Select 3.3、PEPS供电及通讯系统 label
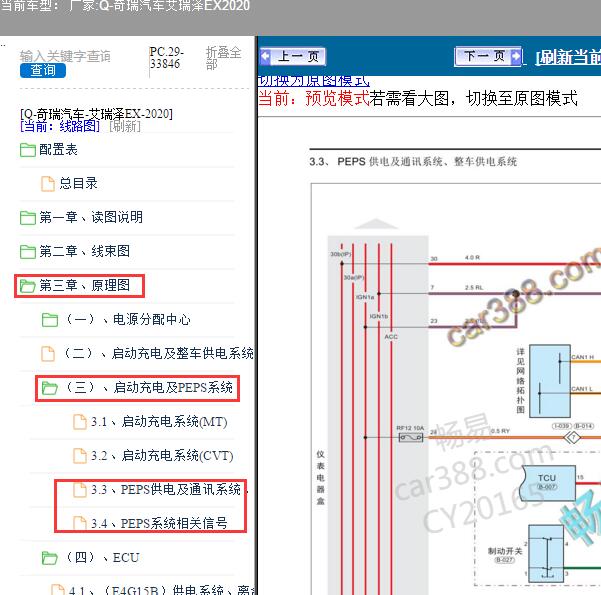601x595 pixels. [166, 490]
